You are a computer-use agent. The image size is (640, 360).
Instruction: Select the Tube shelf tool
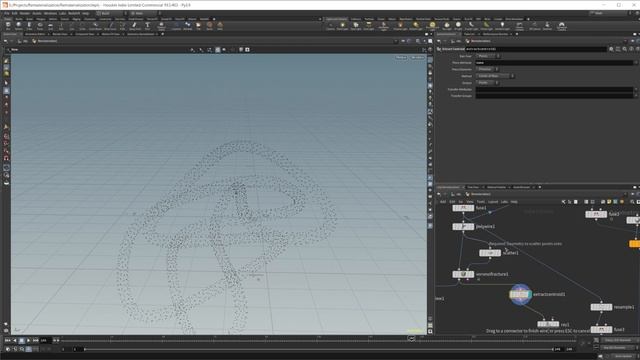tap(29, 26)
